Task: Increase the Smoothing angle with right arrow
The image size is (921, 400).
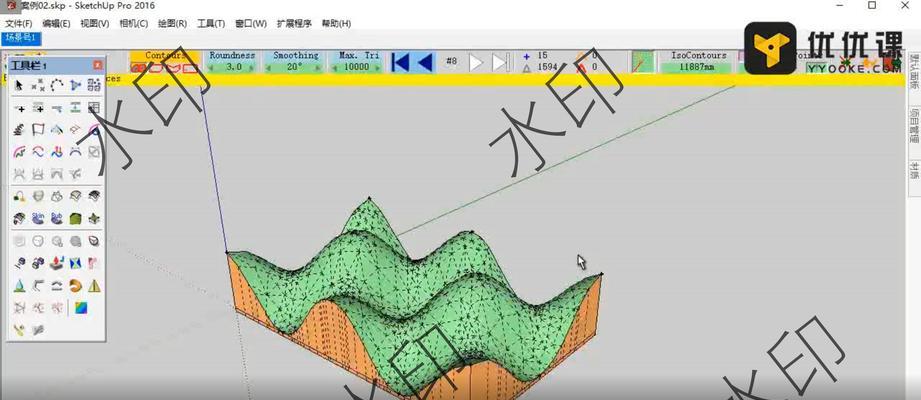Action: (316, 67)
